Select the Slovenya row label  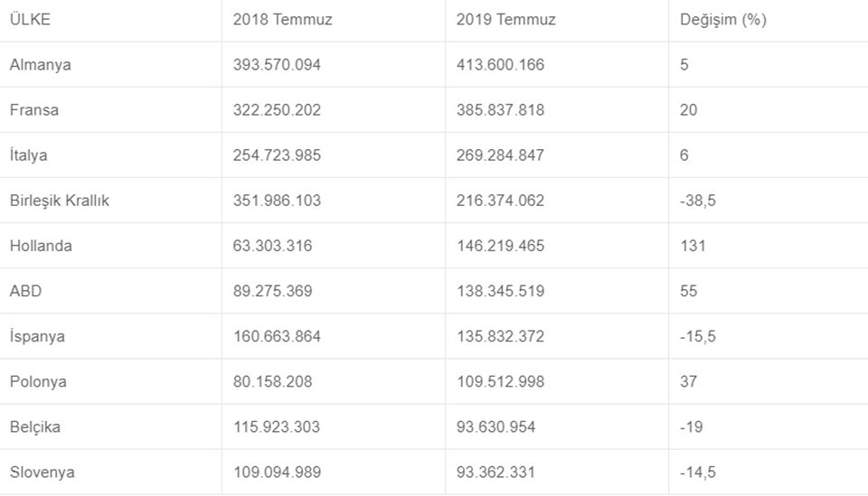[x=42, y=473]
